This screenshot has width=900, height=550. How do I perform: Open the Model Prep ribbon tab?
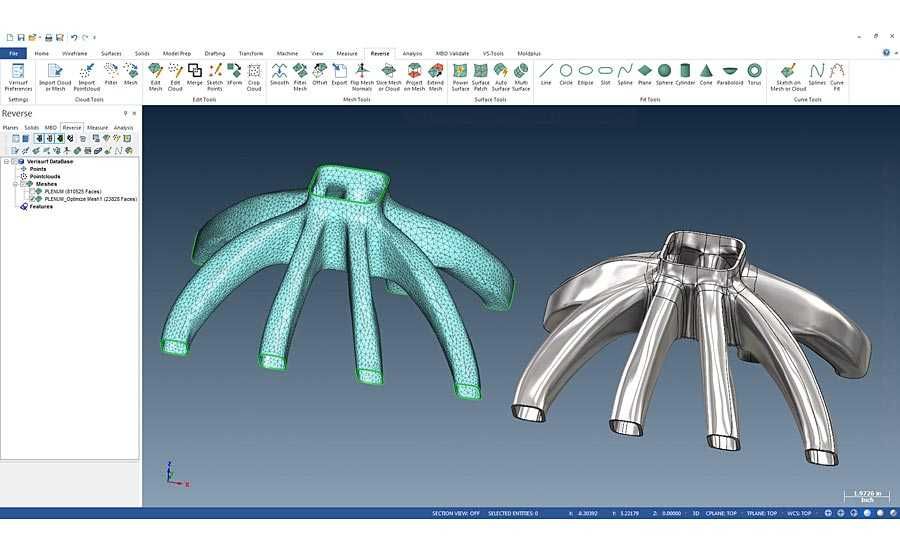click(177, 53)
